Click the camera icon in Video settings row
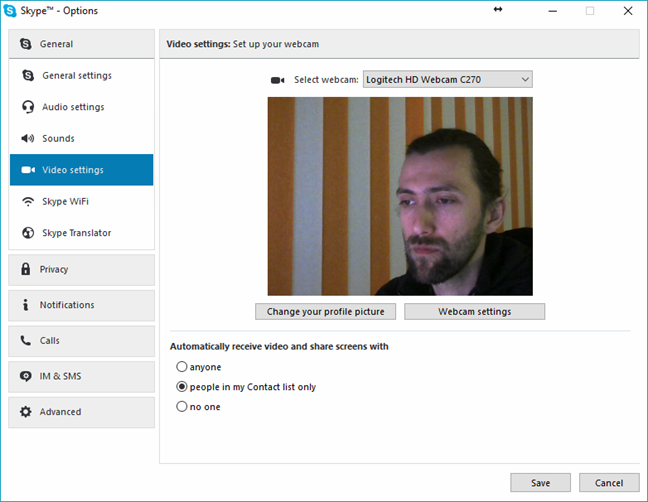648x502 pixels. [x=28, y=170]
